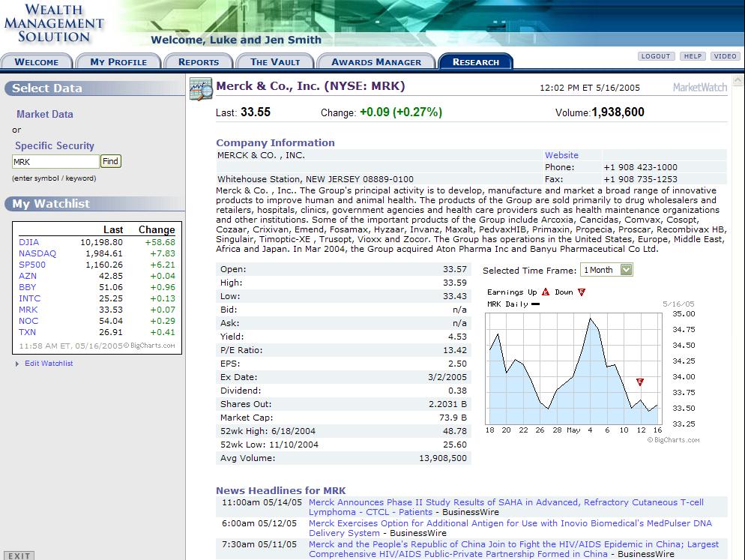Open the Inovio MedPulser DNA headline
The image size is (745, 560).
tap(510, 528)
